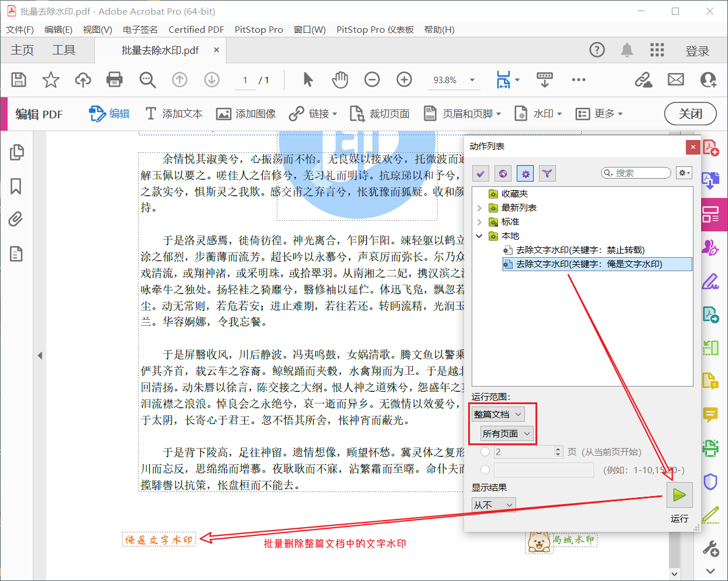Click the globe icon in the action list toolbar
728x581 pixels.
click(503, 173)
